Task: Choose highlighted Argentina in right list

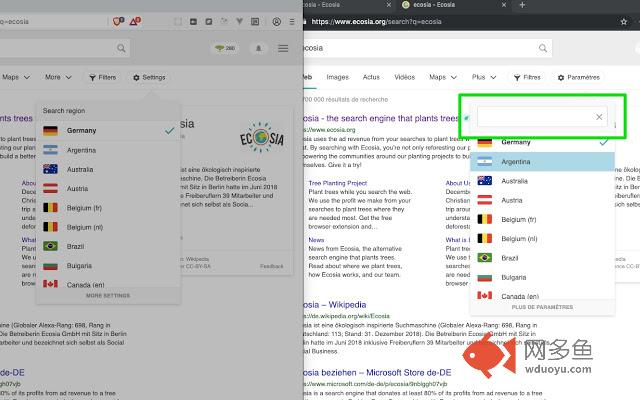Action: 542,162
